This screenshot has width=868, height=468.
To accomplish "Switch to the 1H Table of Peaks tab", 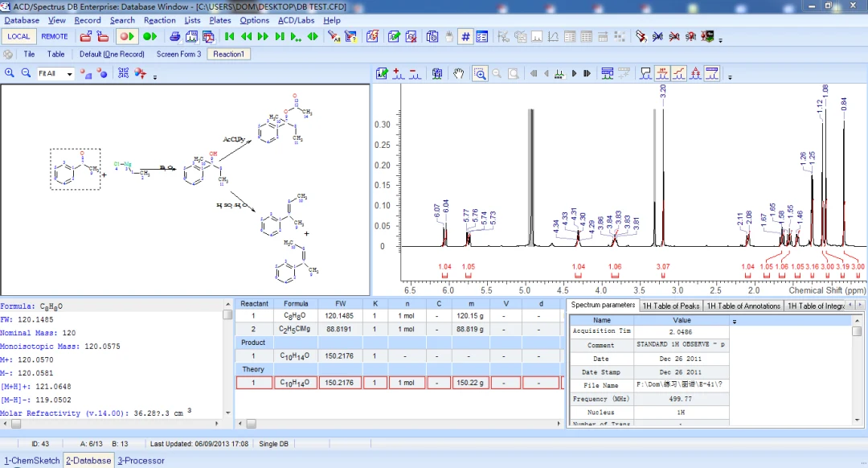I will click(671, 306).
